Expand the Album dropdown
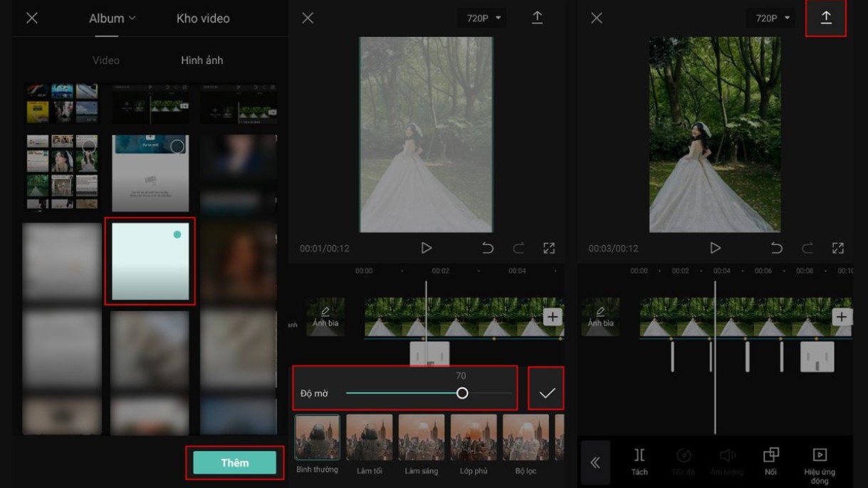 (112, 19)
